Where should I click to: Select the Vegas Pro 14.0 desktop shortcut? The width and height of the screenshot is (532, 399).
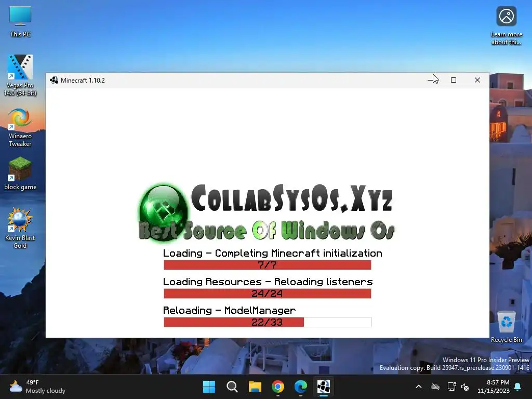(20, 75)
